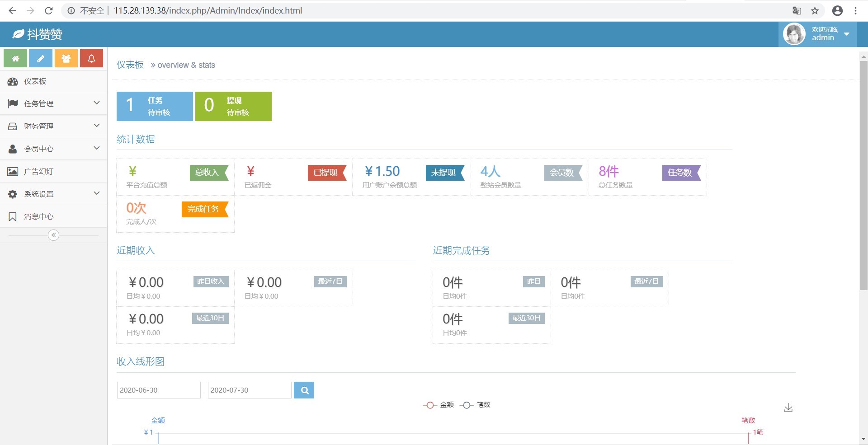Click the flag icon beside 任务管理
Screen dimensions: 868x445
tap(13, 104)
